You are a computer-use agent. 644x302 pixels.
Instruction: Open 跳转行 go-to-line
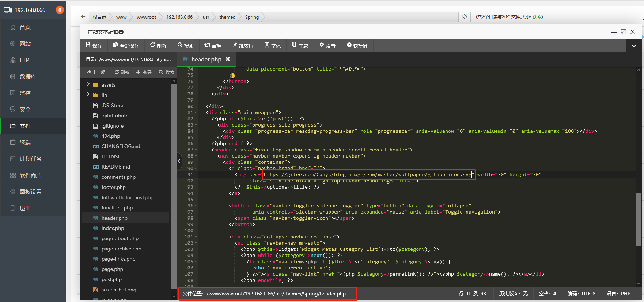[243, 45]
